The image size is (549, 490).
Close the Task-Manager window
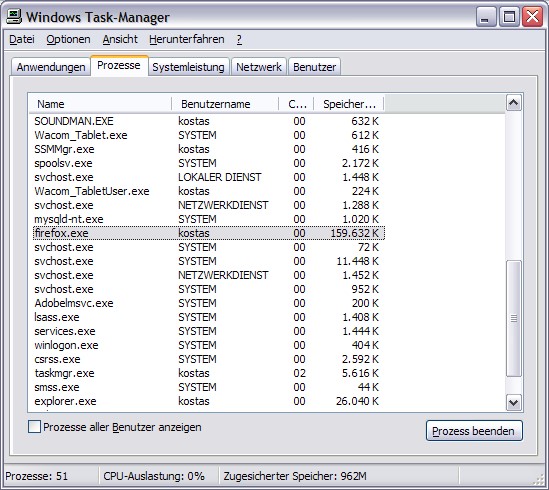[532, 16]
